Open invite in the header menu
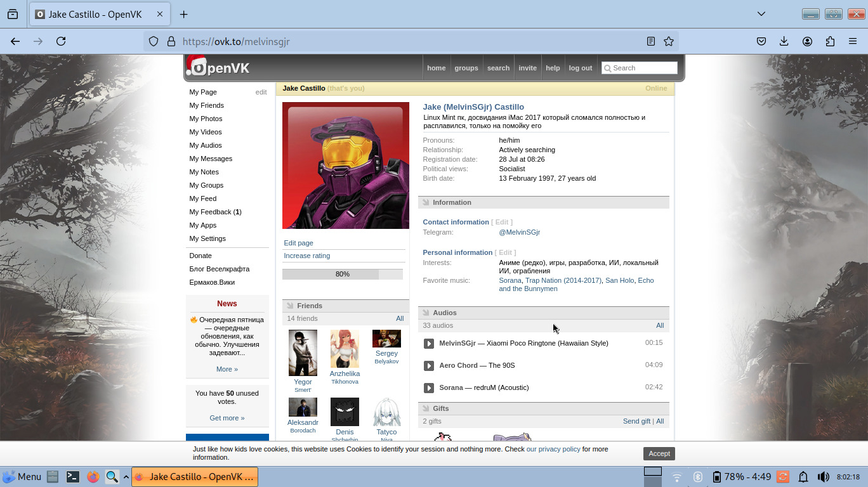Viewport: 868px width, 487px height. pos(527,68)
